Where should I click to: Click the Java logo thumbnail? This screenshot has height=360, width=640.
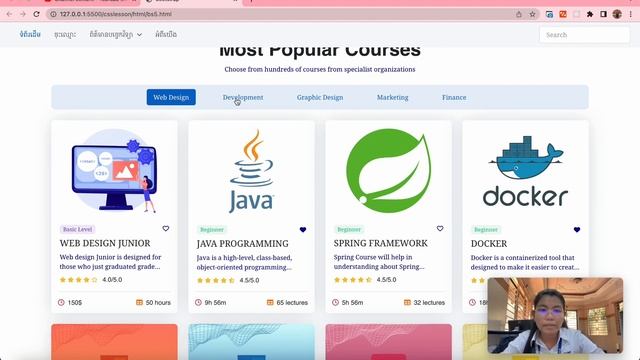tap(251, 171)
